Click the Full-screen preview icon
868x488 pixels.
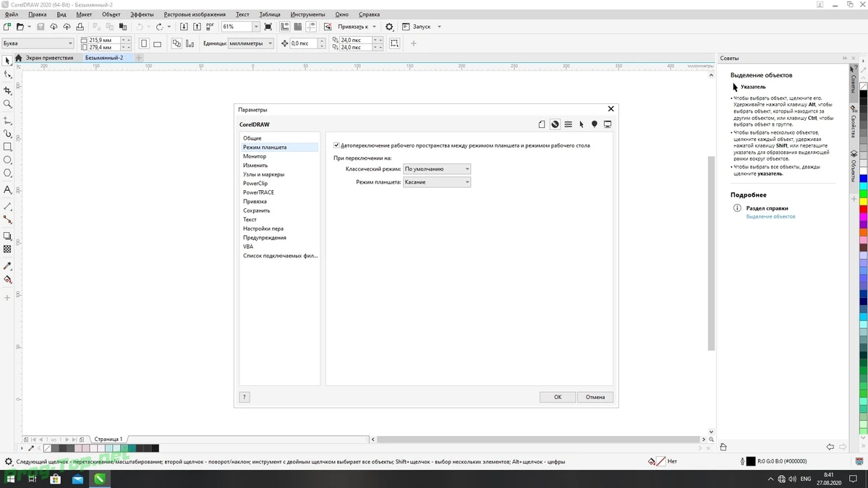click(268, 27)
